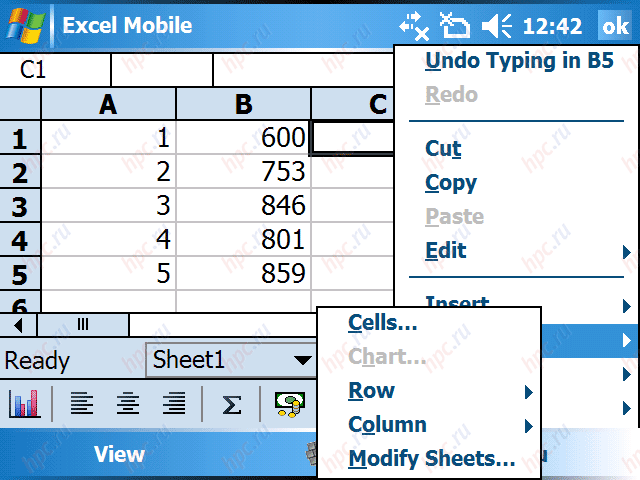This screenshot has width=640, height=480.
Task: Click the Ready status text
Action: tap(37, 361)
